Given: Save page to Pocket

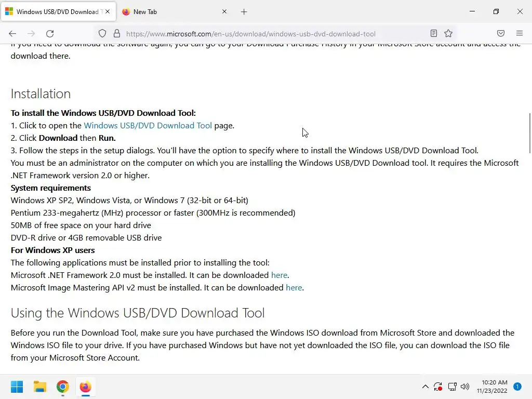Looking at the screenshot, I should pos(501,33).
